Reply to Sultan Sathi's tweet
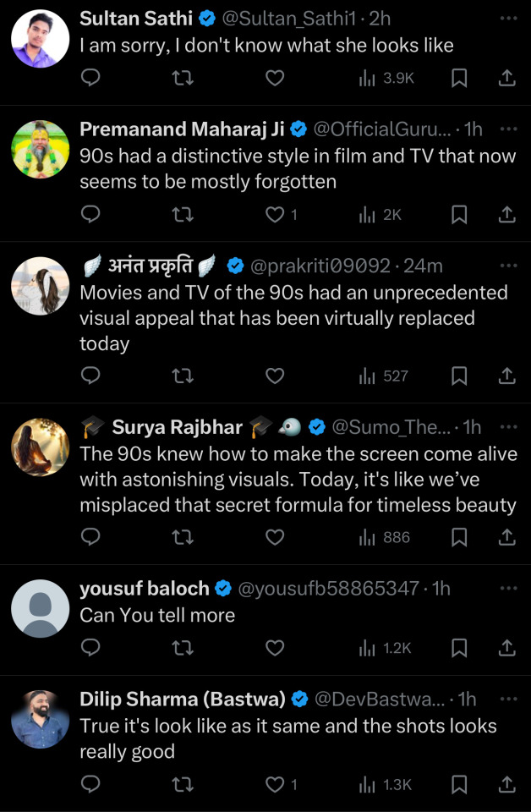531x812 pixels. point(90,78)
